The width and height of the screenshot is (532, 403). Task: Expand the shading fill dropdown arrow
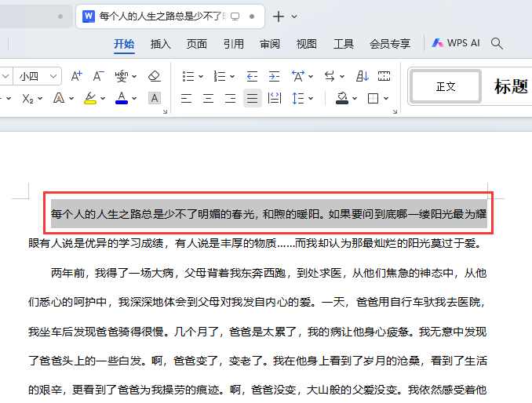[x=355, y=99]
